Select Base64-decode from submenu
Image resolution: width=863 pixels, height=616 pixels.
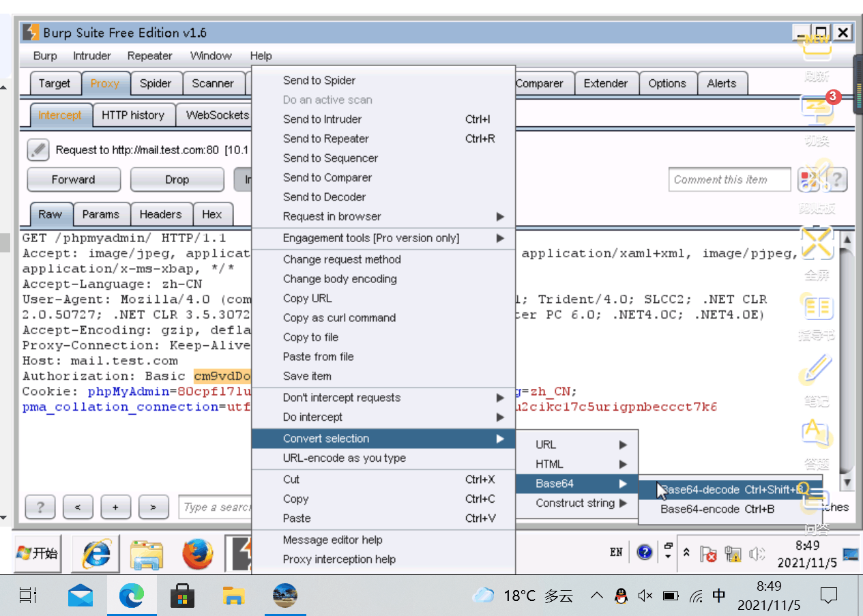coord(731,490)
